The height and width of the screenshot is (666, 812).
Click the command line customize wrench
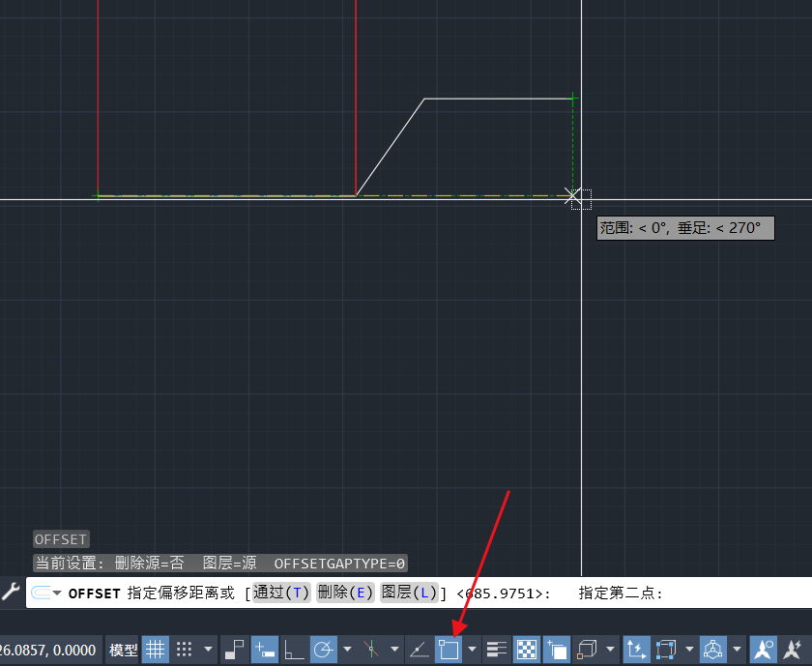10,592
